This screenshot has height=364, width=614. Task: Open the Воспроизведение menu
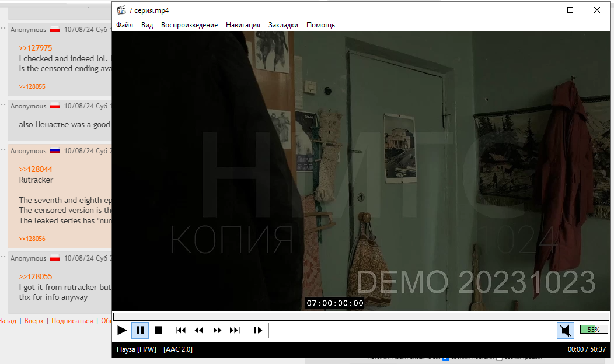[189, 25]
